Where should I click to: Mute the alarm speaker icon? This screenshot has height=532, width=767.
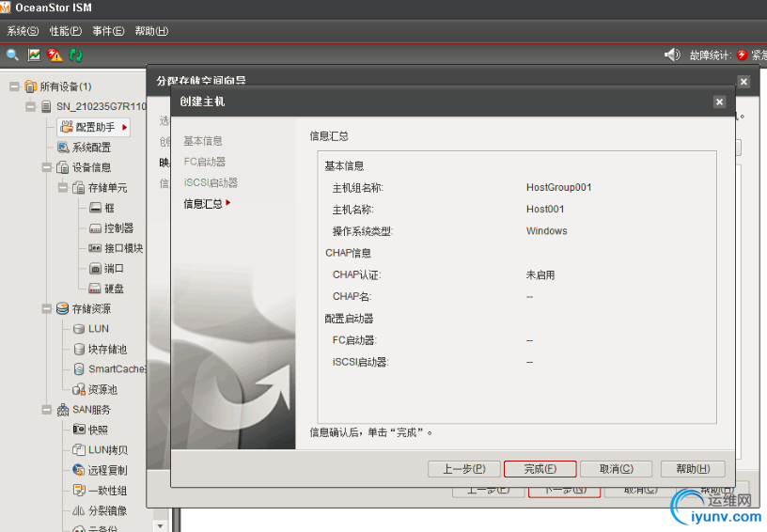pos(672,55)
